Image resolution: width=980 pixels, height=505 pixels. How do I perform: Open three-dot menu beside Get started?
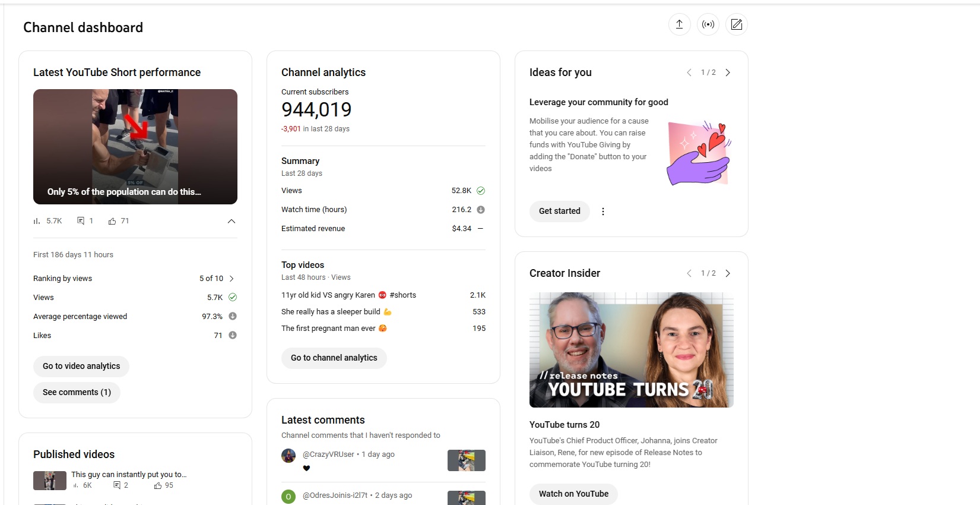[603, 212]
